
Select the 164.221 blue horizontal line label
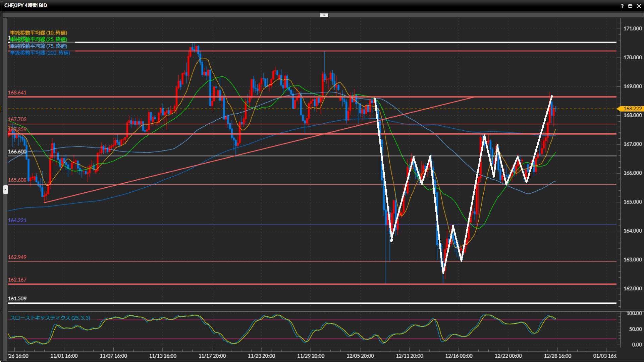coord(17,220)
